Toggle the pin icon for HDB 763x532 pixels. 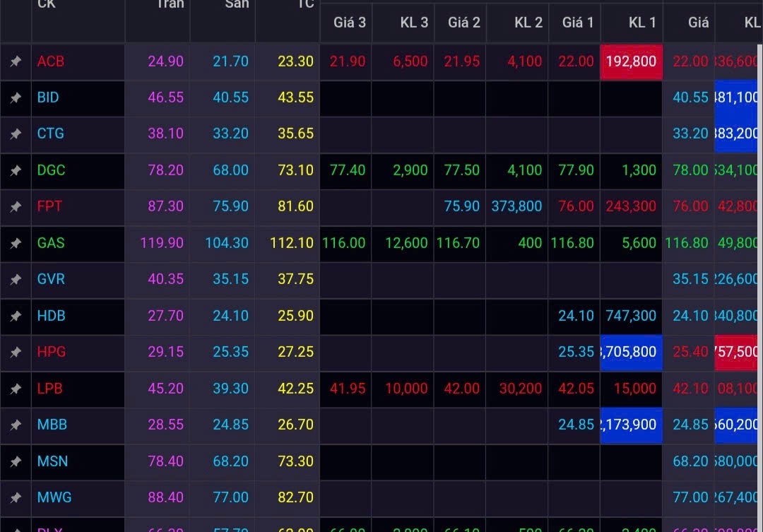pyautogui.click(x=16, y=315)
